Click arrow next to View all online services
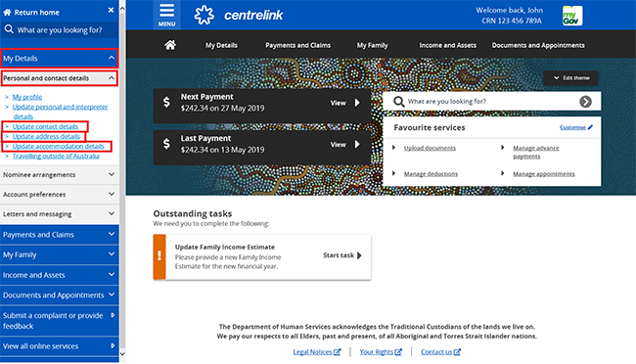The width and height of the screenshot is (636, 364). tap(113, 345)
